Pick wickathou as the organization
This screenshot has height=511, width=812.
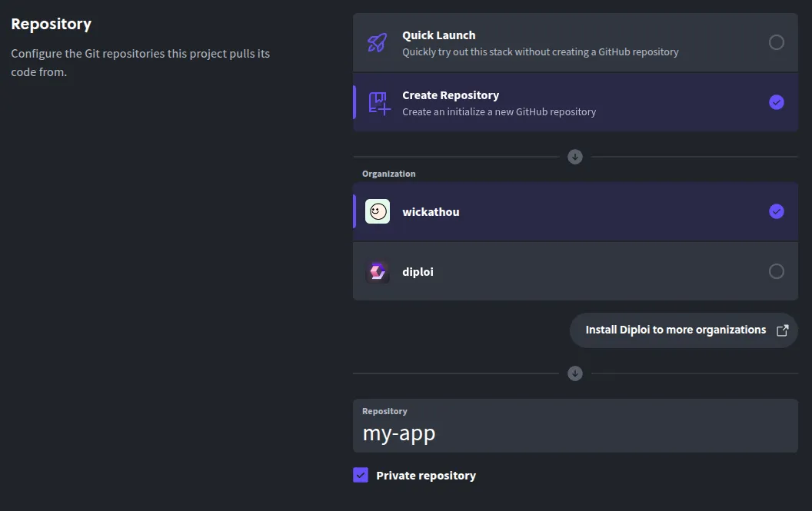pos(431,212)
